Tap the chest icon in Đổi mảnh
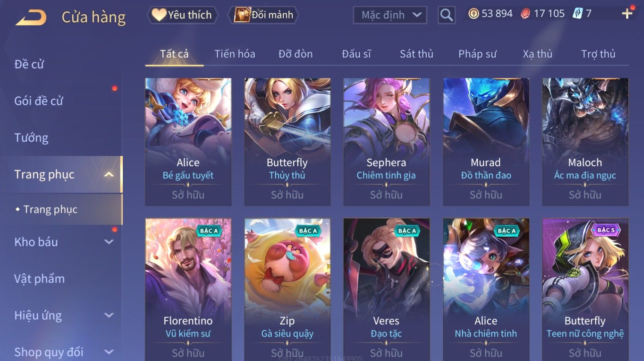The height and width of the screenshot is (361, 644). [x=242, y=15]
